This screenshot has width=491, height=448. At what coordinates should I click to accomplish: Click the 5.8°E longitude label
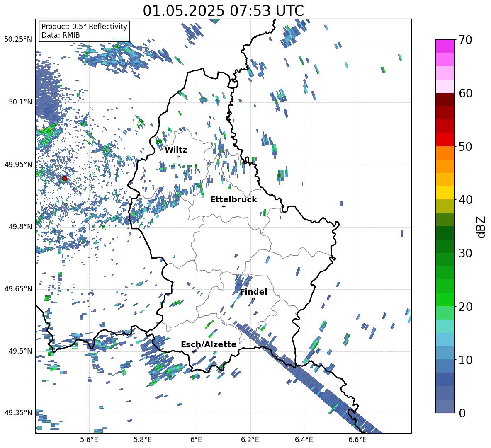pos(143,440)
